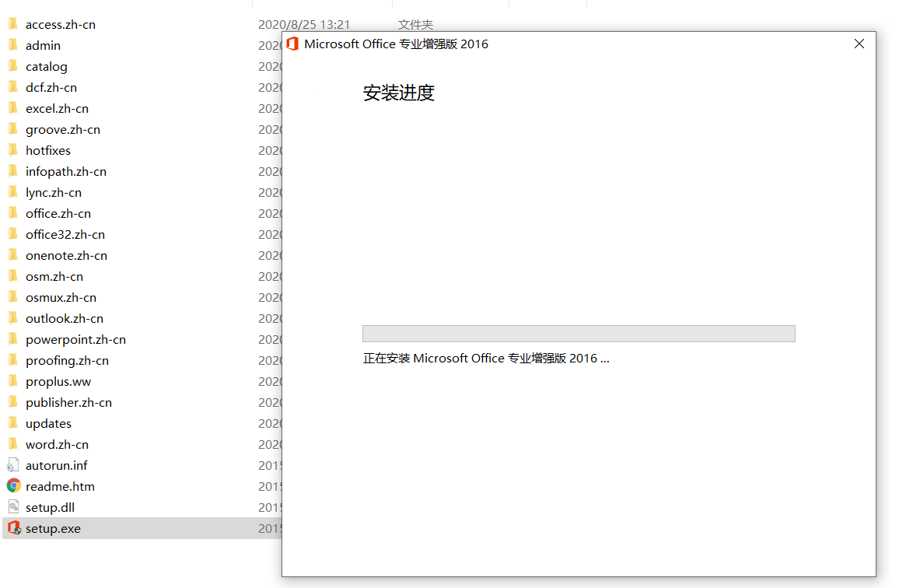Select the file name readme.htm
This screenshot has height=588, width=899.
pyautogui.click(x=60, y=486)
